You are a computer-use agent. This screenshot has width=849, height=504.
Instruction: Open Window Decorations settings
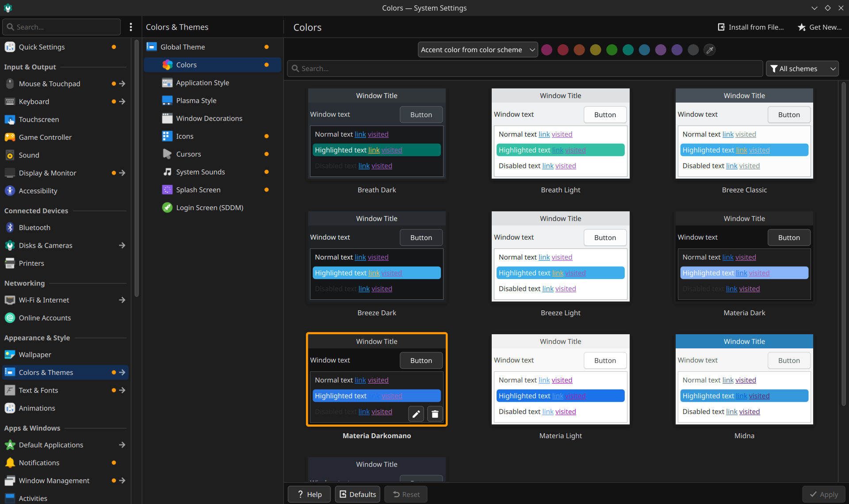(209, 118)
